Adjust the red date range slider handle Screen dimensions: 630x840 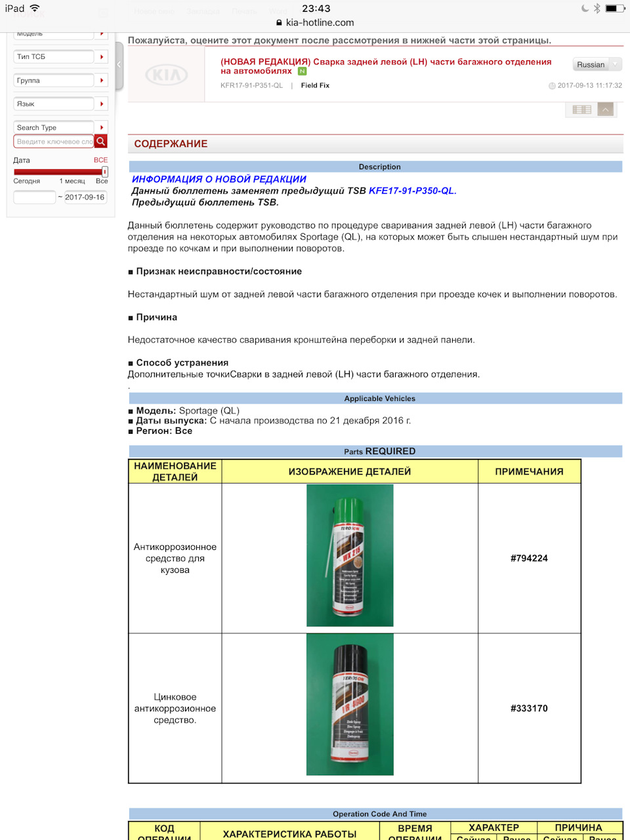105,171
